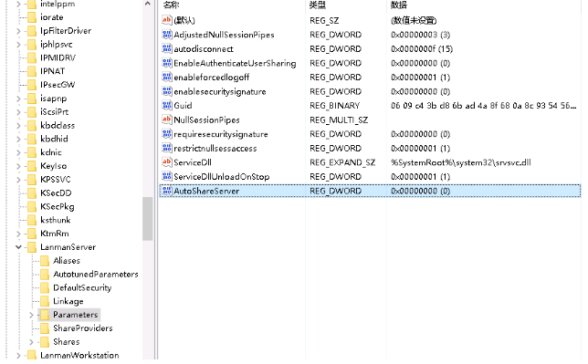Select the Shares folder icon
588x364 pixels.
tap(45, 341)
